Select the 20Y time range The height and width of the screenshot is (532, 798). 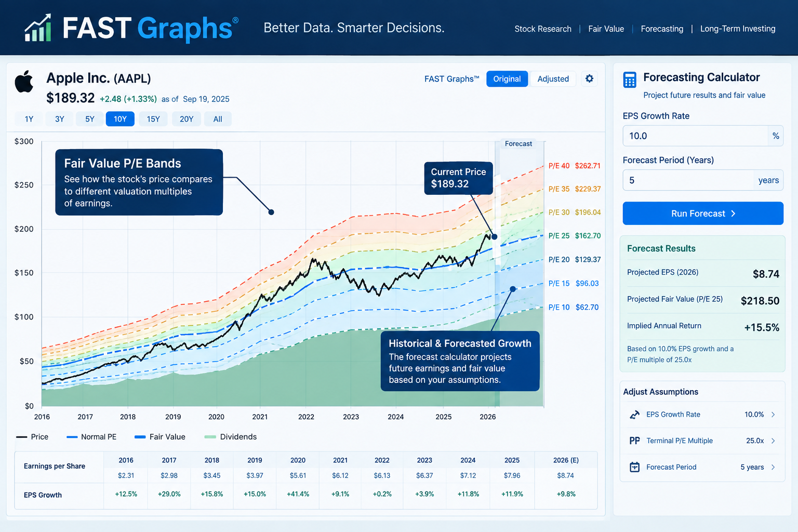(x=187, y=119)
